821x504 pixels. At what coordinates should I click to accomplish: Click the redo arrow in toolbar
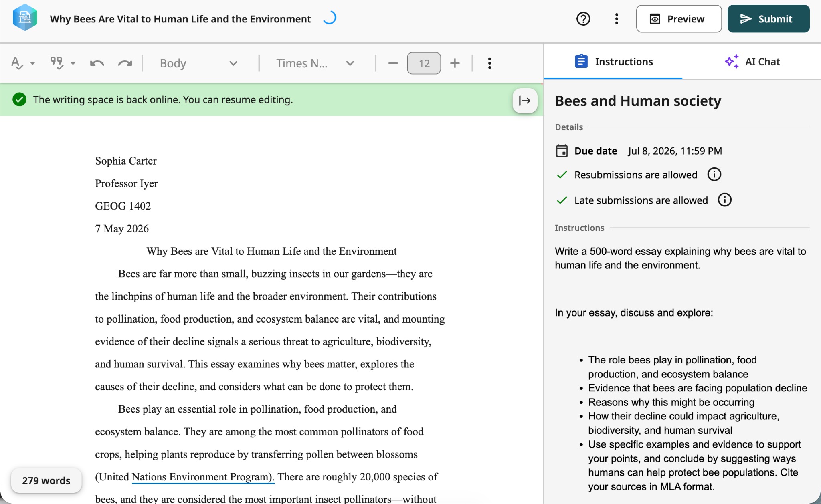pos(125,63)
